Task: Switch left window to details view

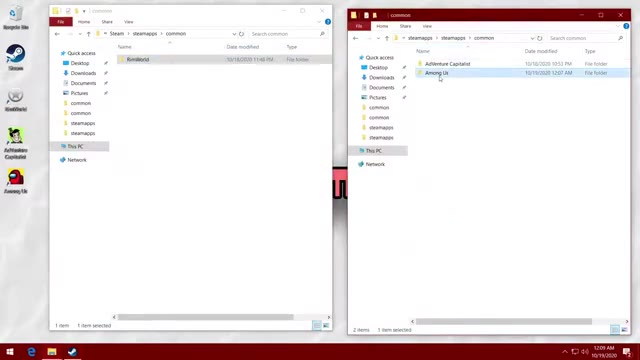Action: 317,325
